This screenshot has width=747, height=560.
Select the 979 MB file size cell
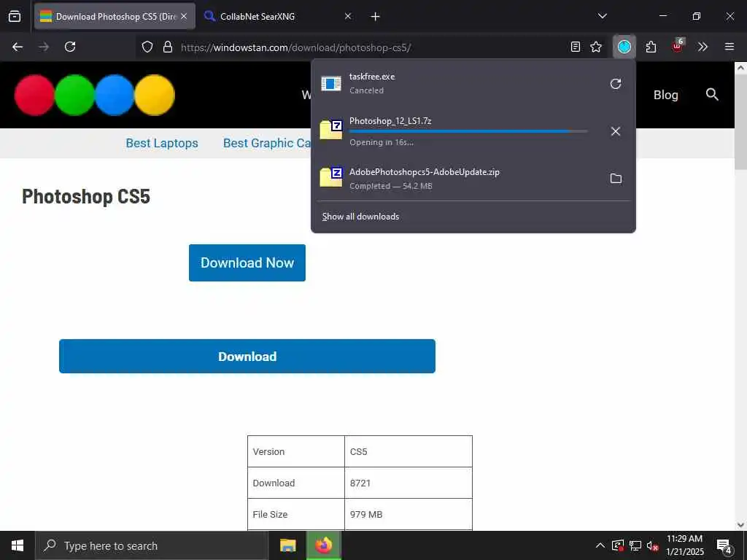click(409, 514)
